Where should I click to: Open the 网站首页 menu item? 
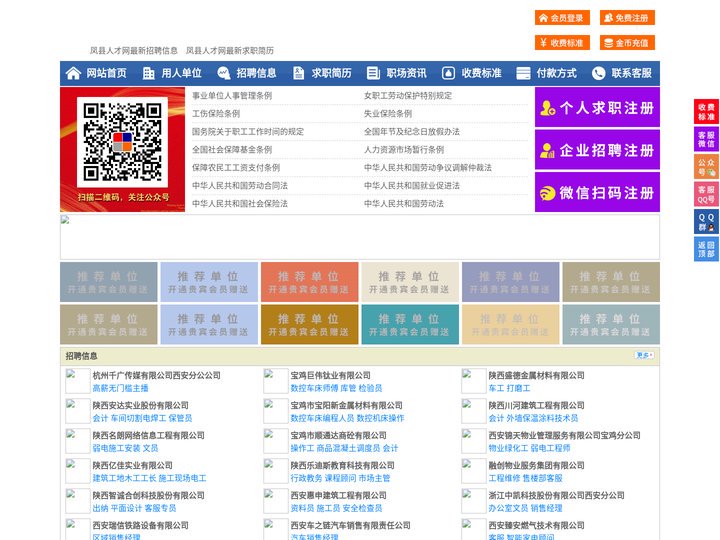[x=107, y=73]
